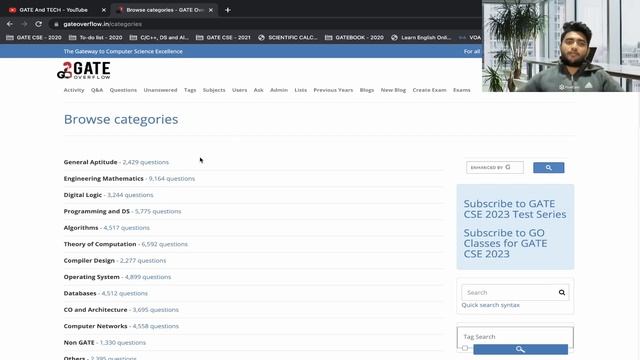Click the 9,164 questions count link
Image resolution: width=640 pixels, height=360 pixels.
point(172,178)
